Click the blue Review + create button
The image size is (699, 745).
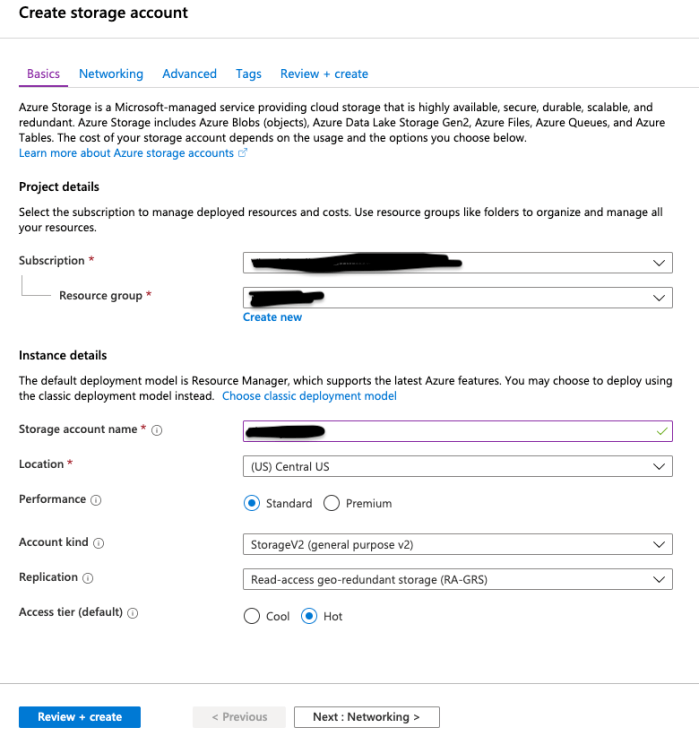[x=80, y=717]
